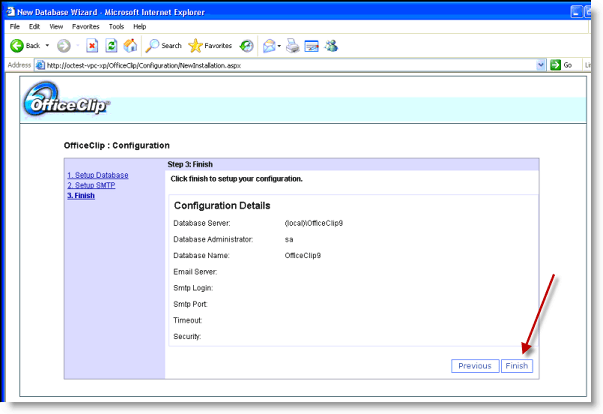Open the Tools menu
This screenshot has height=414, width=603.
coord(116,27)
